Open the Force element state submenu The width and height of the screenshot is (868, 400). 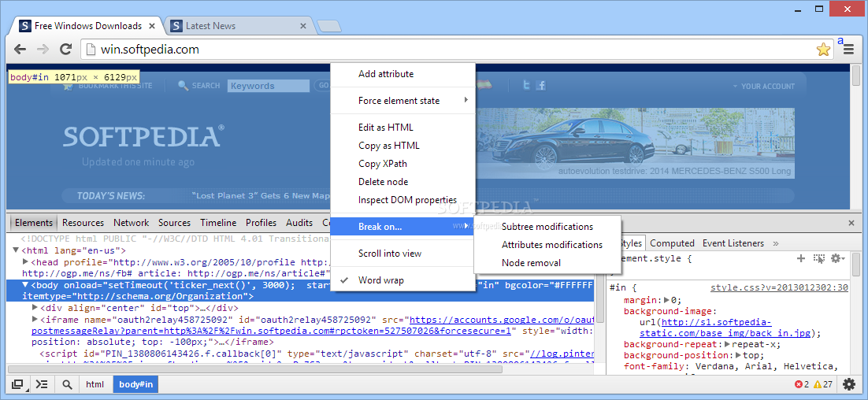pos(403,101)
